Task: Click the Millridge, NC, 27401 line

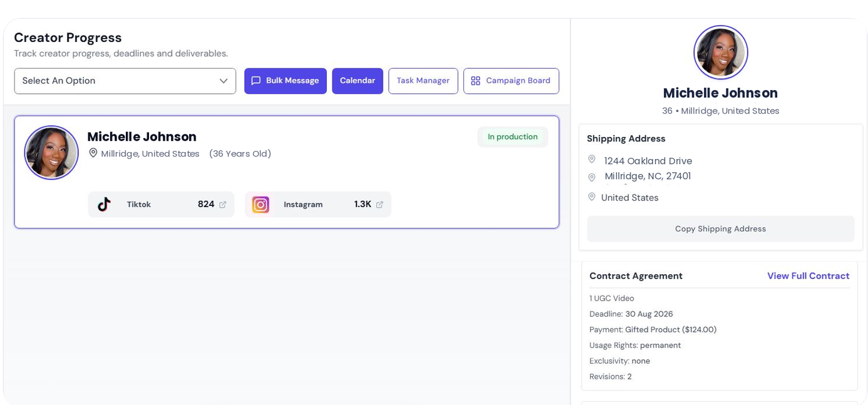Action: tap(648, 177)
